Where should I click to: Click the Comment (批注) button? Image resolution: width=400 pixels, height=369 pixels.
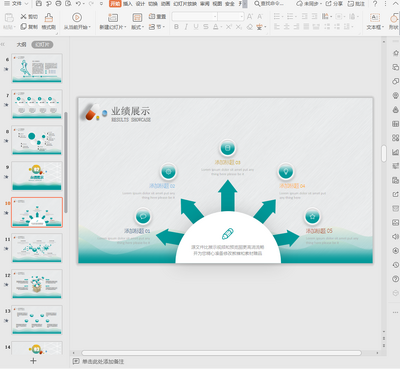pos(356,4)
